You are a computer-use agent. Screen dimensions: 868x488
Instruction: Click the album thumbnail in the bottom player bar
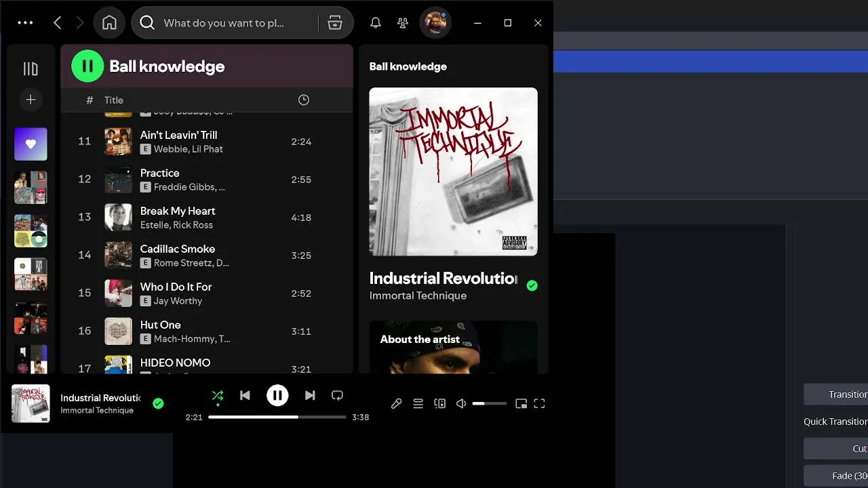coord(31,403)
